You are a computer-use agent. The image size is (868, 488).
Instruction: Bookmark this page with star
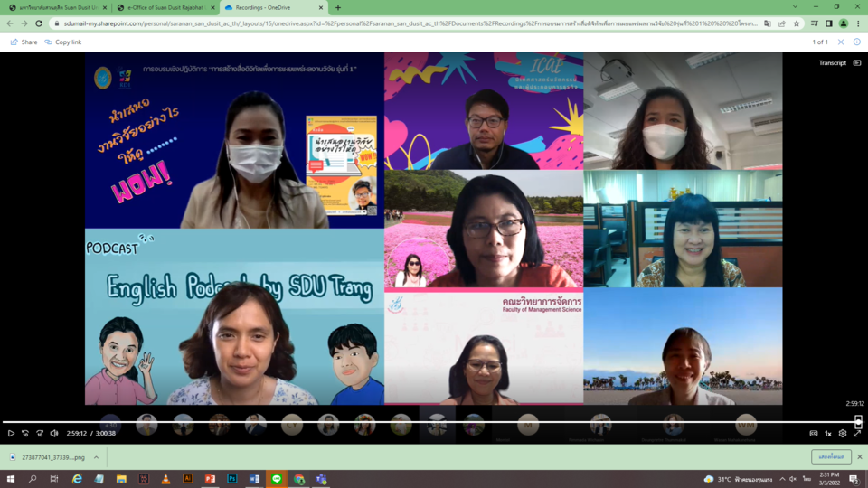[x=796, y=23]
